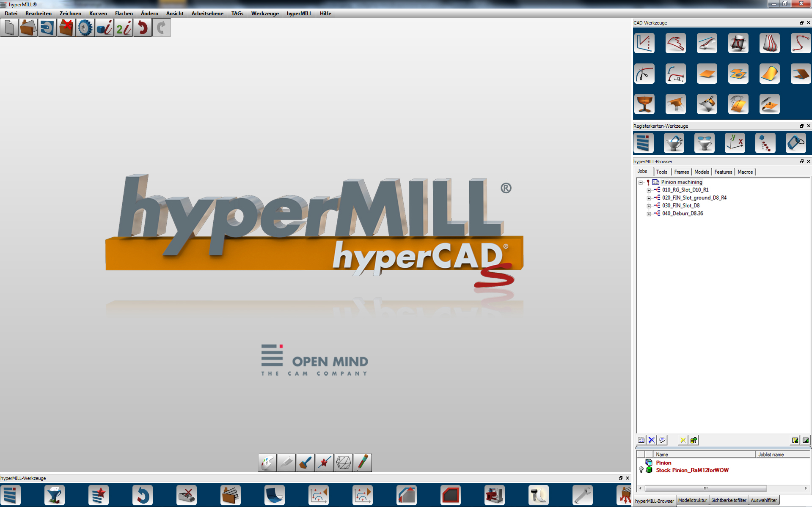This screenshot has width=812, height=507.
Task: Toggle visibility bulb next to Stock Pinion_RaM12forWOW
Action: click(641, 470)
